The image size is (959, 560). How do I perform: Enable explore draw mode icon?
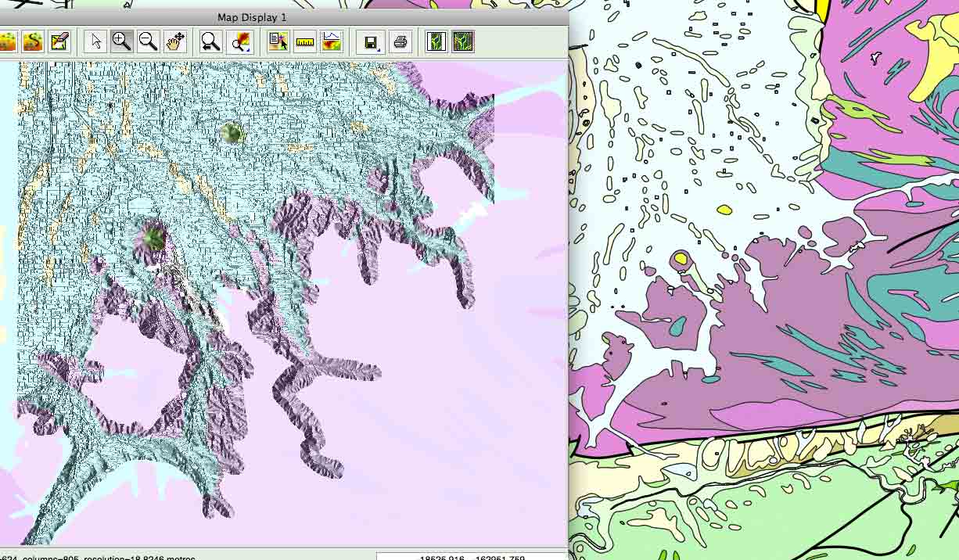pos(463,41)
